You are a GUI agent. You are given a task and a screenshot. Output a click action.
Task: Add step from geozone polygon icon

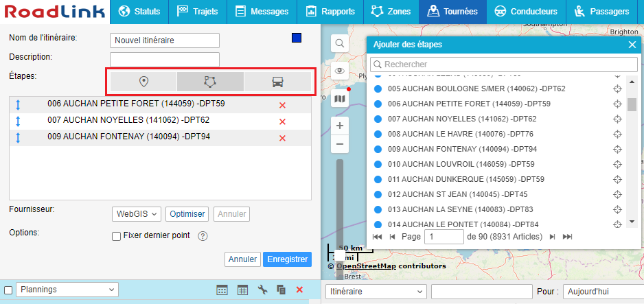pos(210,82)
